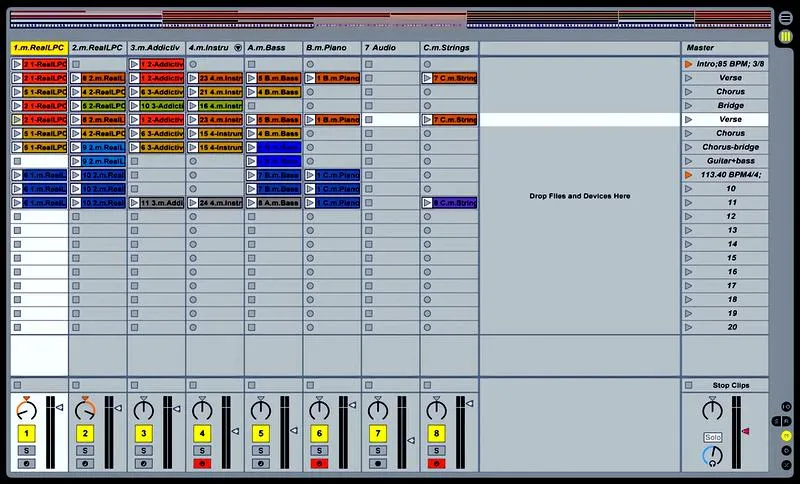The height and width of the screenshot is (484, 800).
Task: Solo track 8
Action: [436, 451]
